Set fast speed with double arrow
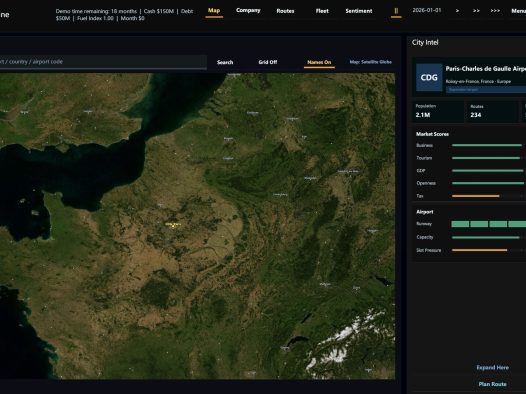The image size is (526, 394). point(476,11)
